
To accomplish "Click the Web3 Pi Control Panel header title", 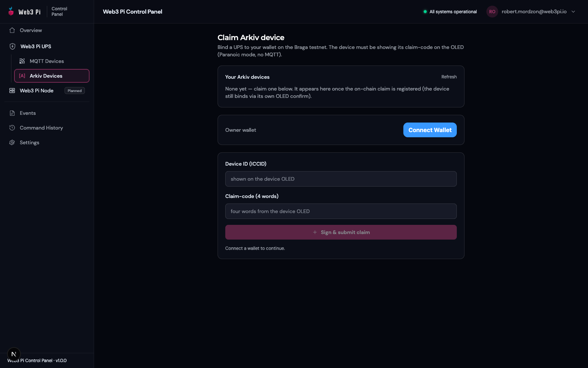I will click(x=133, y=12).
